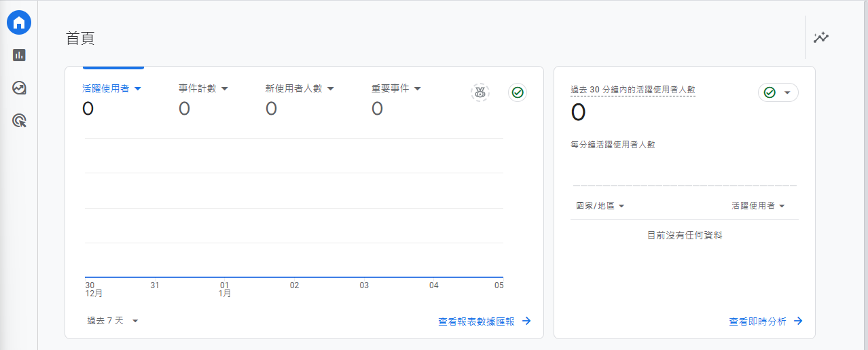Click the green checkmark data quality icon in chart card
Screen dimensions: 868x350
tap(518, 92)
